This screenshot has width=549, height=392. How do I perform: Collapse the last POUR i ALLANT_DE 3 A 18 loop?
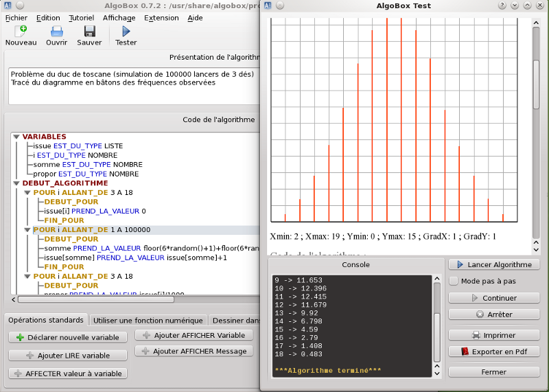click(27, 277)
